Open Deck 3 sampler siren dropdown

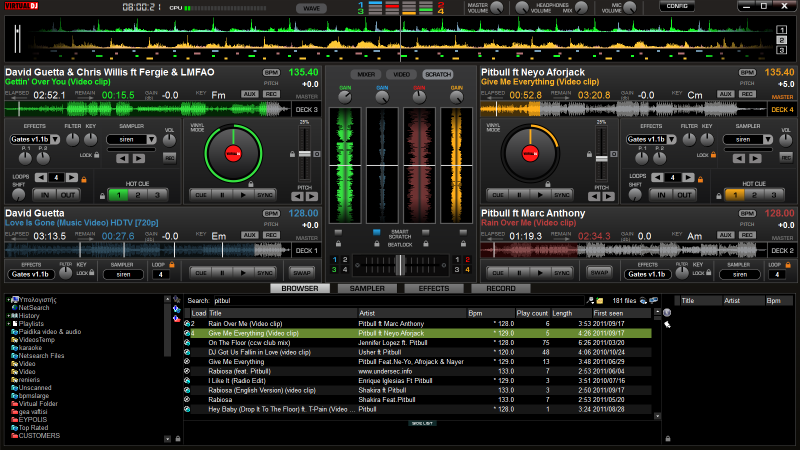pyautogui.click(x=131, y=139)
